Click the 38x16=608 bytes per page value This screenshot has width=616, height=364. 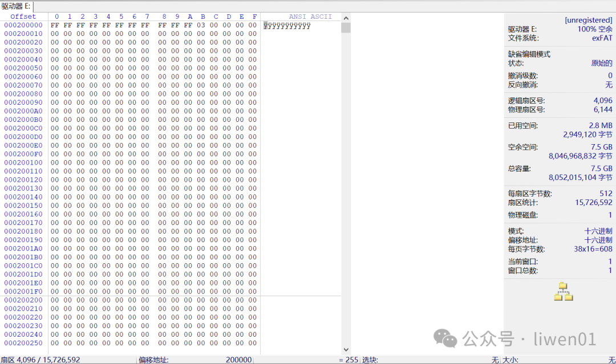[593, 249]
